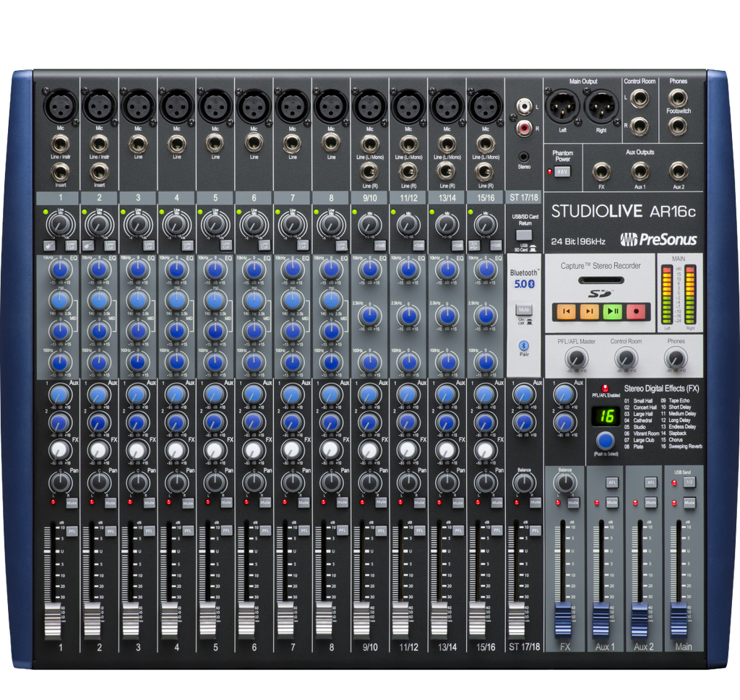Grab the channel 8 fader
Image resolution: width=740 pixels, height=700 pixels.
coord(323,620)
